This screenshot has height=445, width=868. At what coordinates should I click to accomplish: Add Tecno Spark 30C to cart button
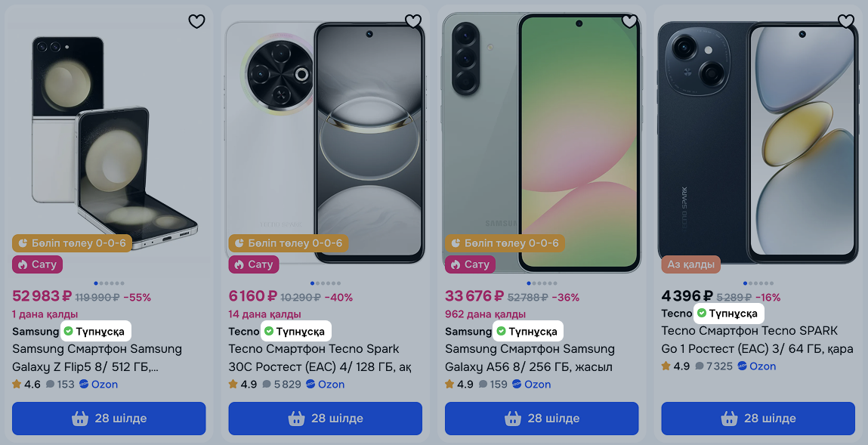(x=326, y=419)
